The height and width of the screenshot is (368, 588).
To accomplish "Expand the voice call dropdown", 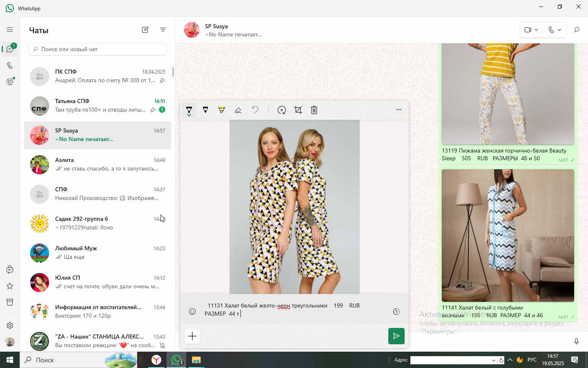I will coord(555,30).
